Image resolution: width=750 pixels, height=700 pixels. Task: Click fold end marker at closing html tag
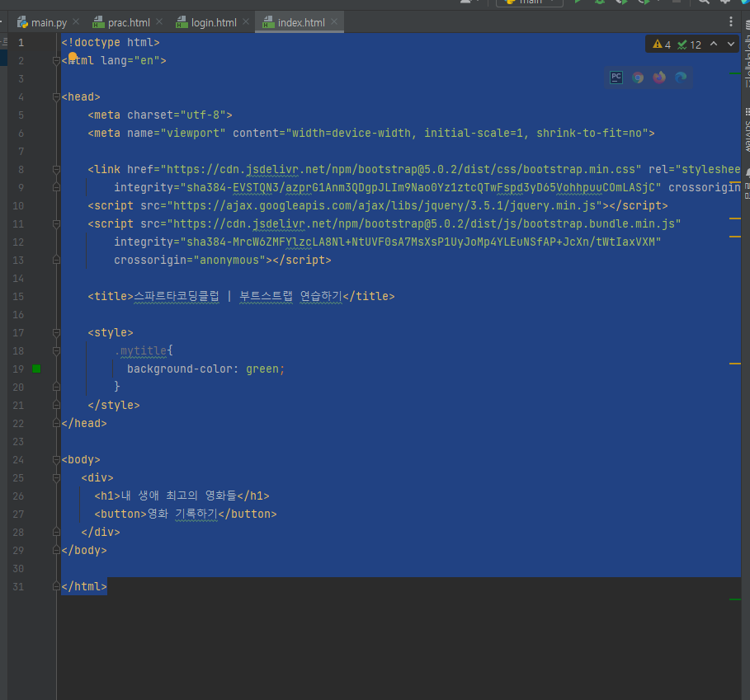[56, 587]
